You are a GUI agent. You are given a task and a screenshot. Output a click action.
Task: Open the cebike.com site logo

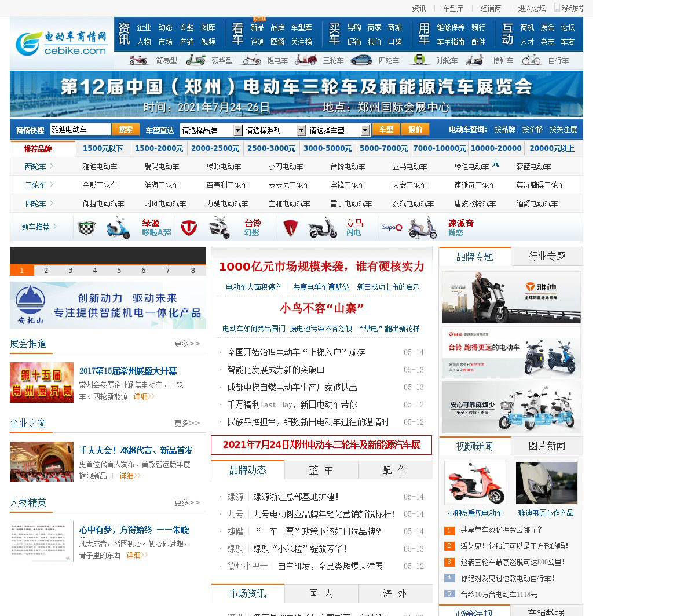(x=62, y=43)
